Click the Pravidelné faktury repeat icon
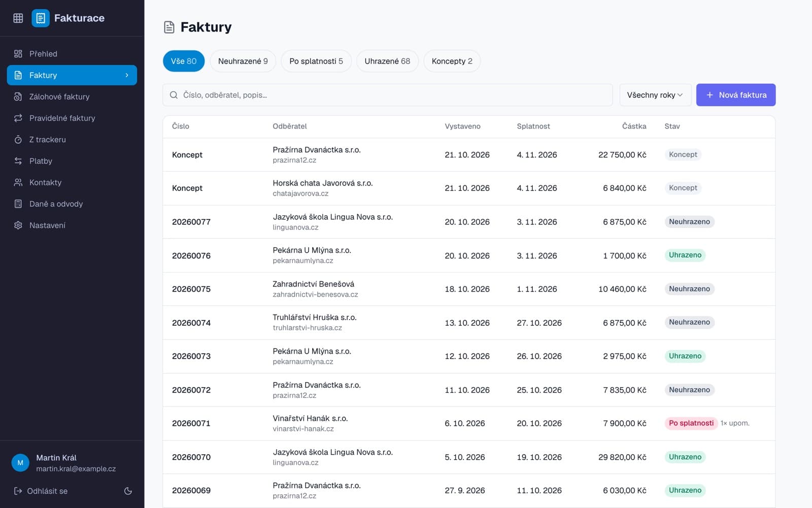 (18, 118)
